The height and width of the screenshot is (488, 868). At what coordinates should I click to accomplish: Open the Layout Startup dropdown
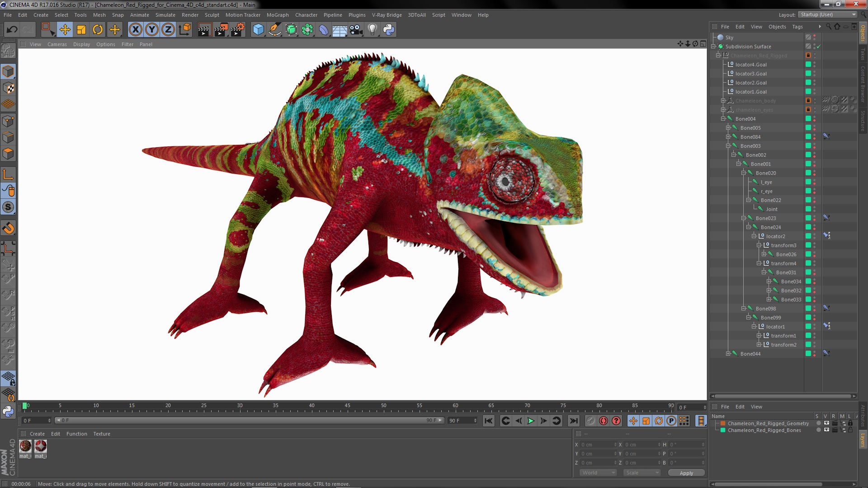pos(828,15)
